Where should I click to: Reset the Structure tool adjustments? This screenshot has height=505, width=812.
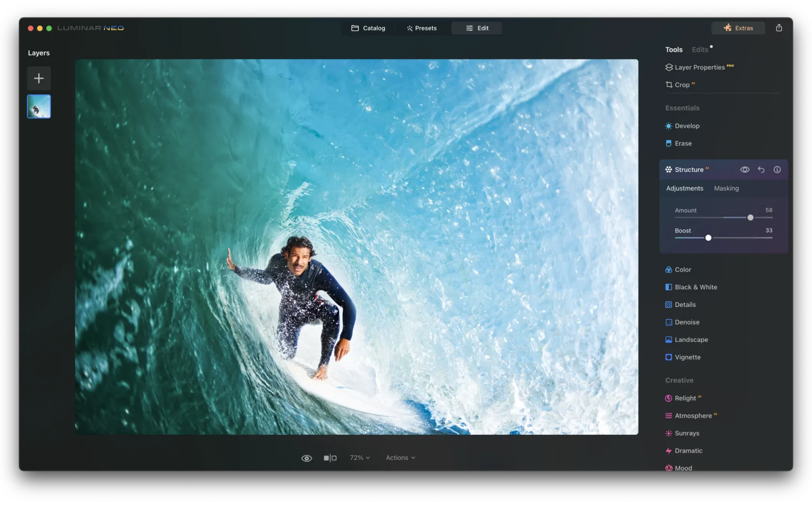[761, 170]
